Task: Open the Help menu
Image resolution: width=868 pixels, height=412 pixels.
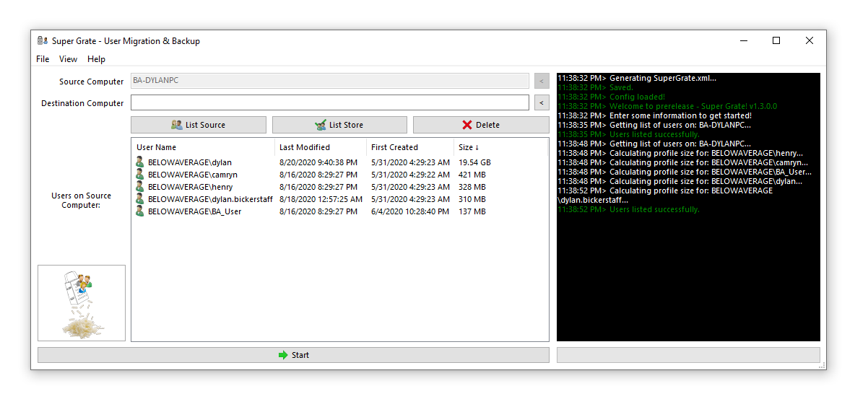Action: click(x=96, y=59)
